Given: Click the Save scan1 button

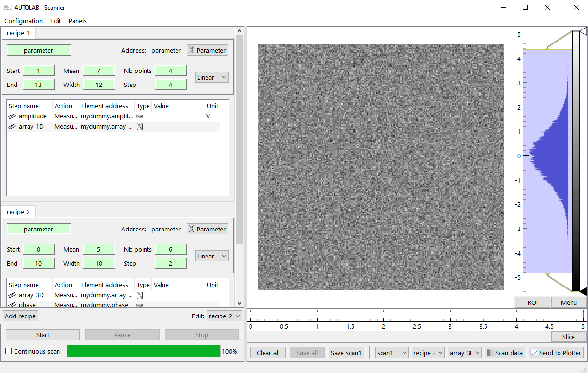Looking at the screenshot, I should [x=346, y=353].
